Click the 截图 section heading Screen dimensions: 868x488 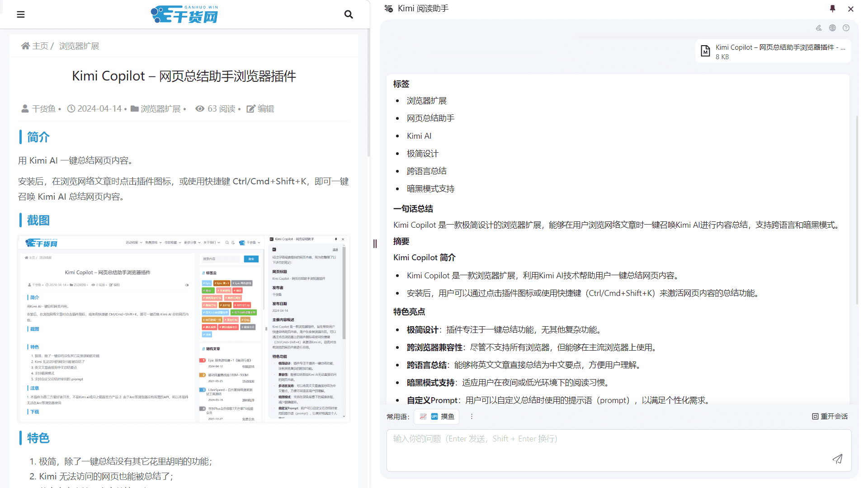(38, 221)
